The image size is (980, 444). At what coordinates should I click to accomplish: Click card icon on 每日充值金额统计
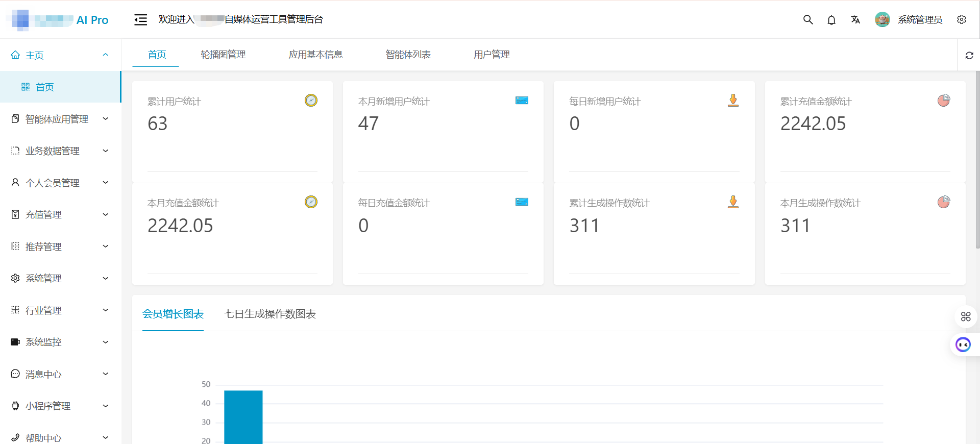click(x=522, y=202)
